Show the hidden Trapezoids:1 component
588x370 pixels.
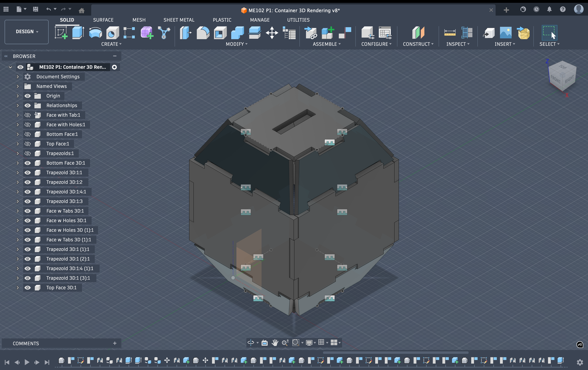pyautogui.click(x=28, y=153)
